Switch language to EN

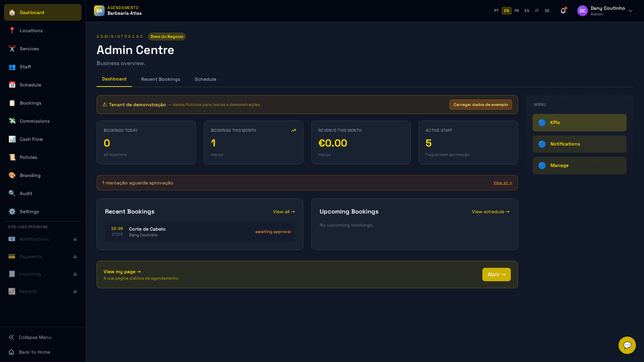coord(506,11)
